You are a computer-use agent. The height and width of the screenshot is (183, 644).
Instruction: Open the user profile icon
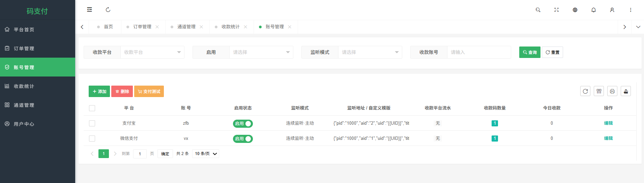tap(612, 10)
